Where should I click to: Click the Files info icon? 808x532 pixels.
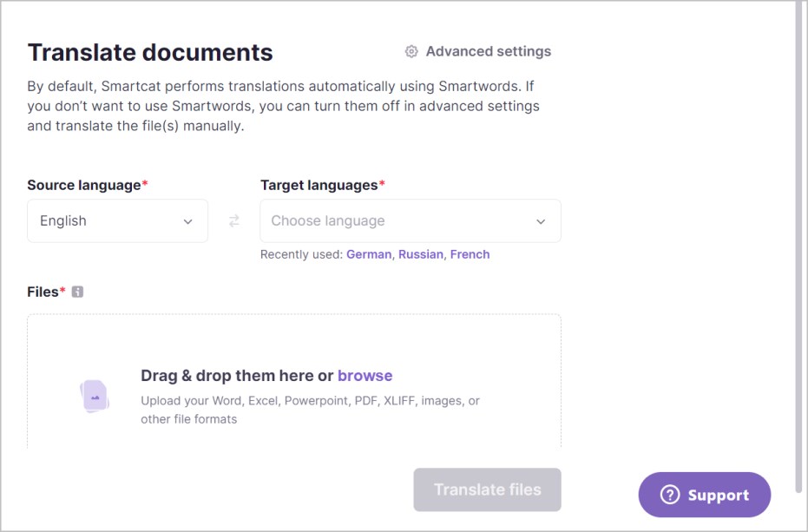[x=77, y=292]
